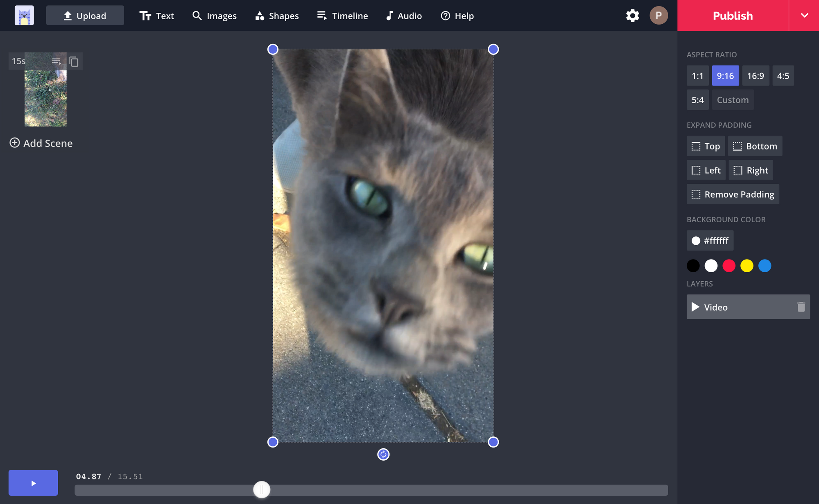Open the settings gear icon
This screenshot has height=504, width=819.
[632, 16]
